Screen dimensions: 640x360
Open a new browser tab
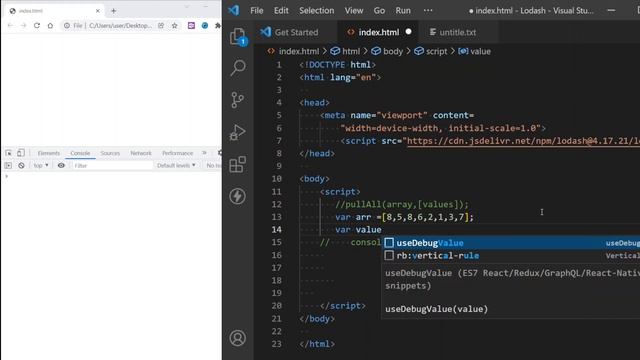click(113, 11)
